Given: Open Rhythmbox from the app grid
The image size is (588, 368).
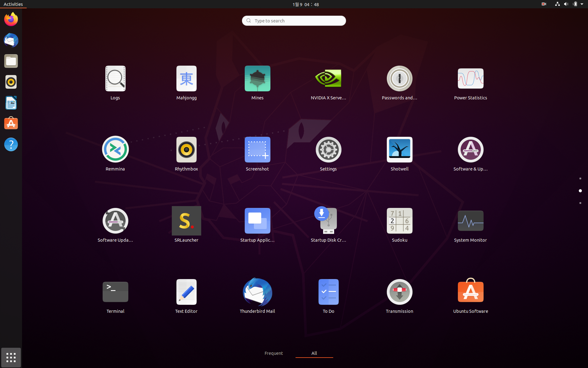Looking at the screenshot, I should point(186,154).
